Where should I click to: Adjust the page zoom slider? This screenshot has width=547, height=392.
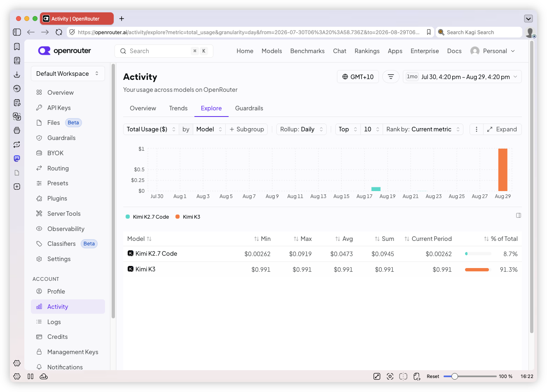click(x=470, y=376)
